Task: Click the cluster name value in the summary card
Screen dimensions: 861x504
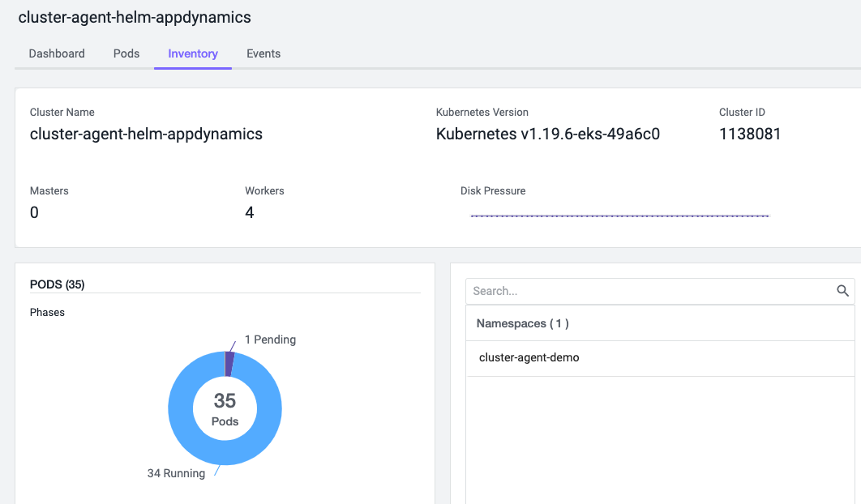Action: tap(146, 134)
